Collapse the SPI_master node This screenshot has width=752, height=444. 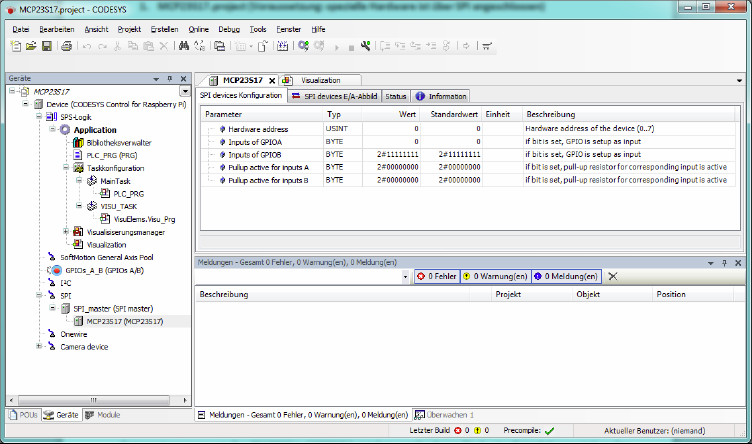pyautogui.click(x=52, y=308)
